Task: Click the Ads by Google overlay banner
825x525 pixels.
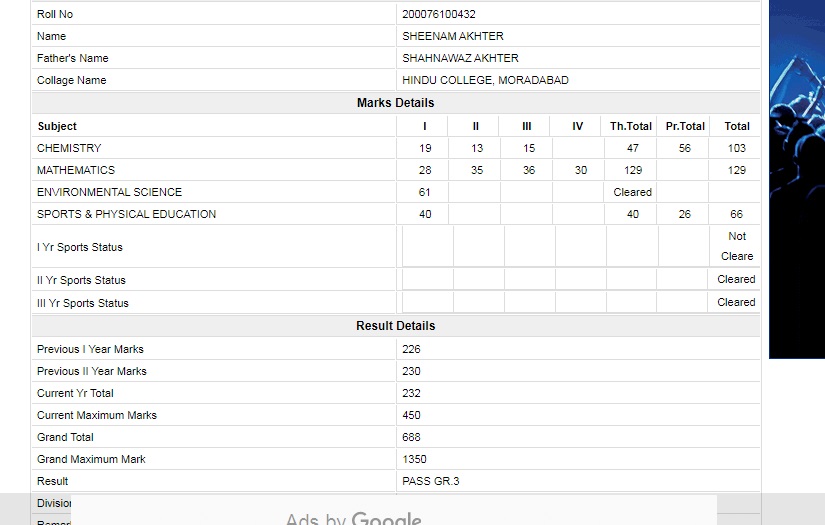Action: click(394, 510)
